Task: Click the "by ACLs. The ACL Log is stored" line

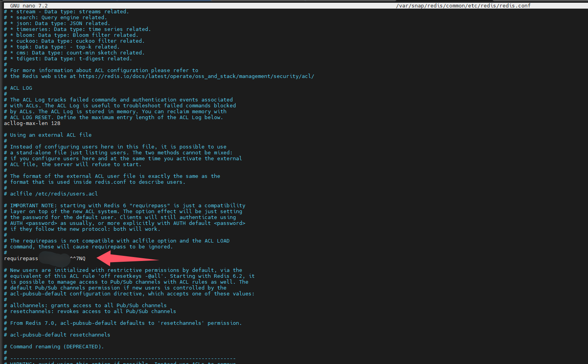Action: 115,112
